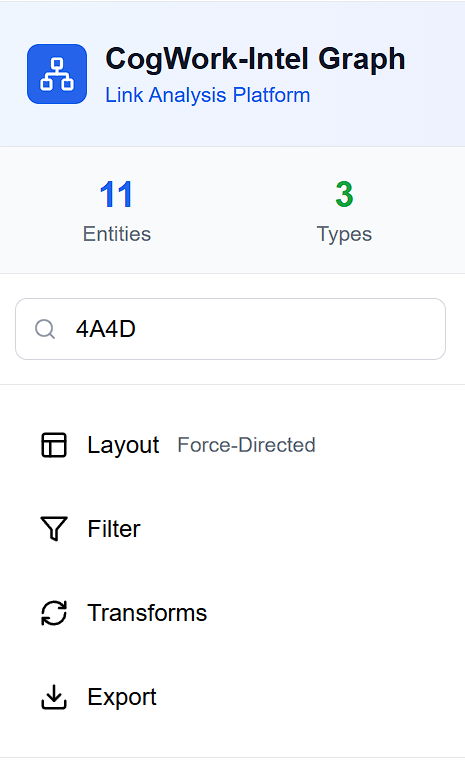This screenshot has height=762, width=465.
Task: Click the Layout panel icon
Action: click(54, 445)
